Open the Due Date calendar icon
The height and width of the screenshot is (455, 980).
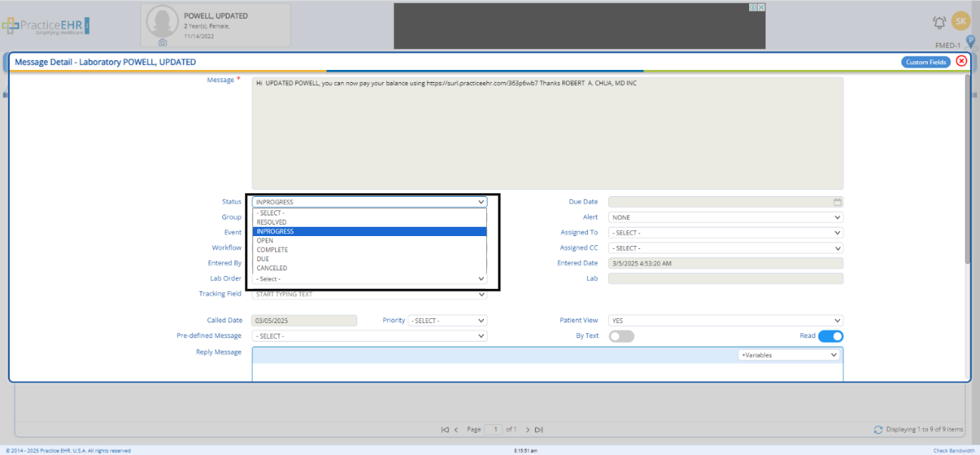pos(837,202)
